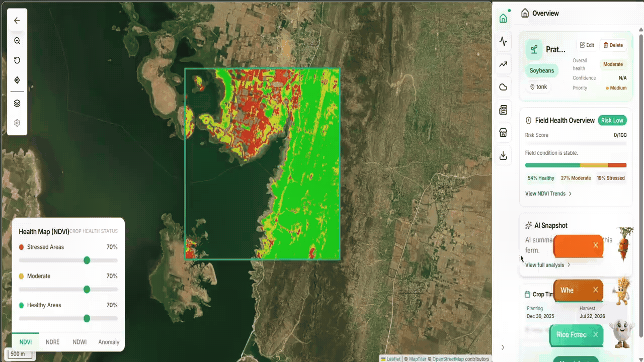Click the download sidebar icon
The image size is (644, 362).
503,156
